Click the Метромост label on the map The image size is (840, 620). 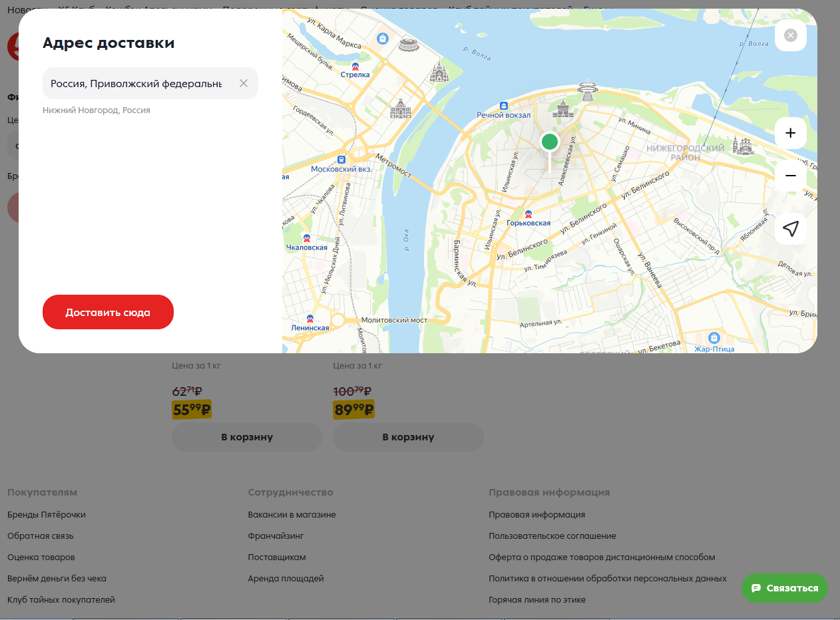[394, 165]
